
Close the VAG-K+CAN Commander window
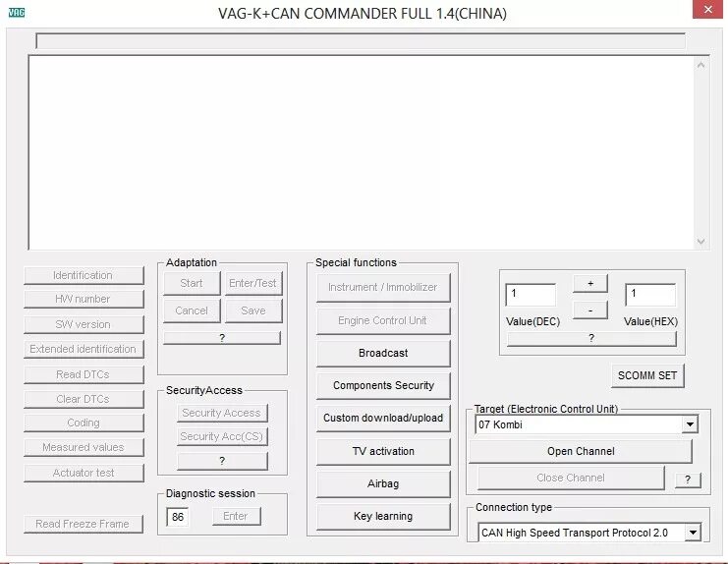(707, 9)
